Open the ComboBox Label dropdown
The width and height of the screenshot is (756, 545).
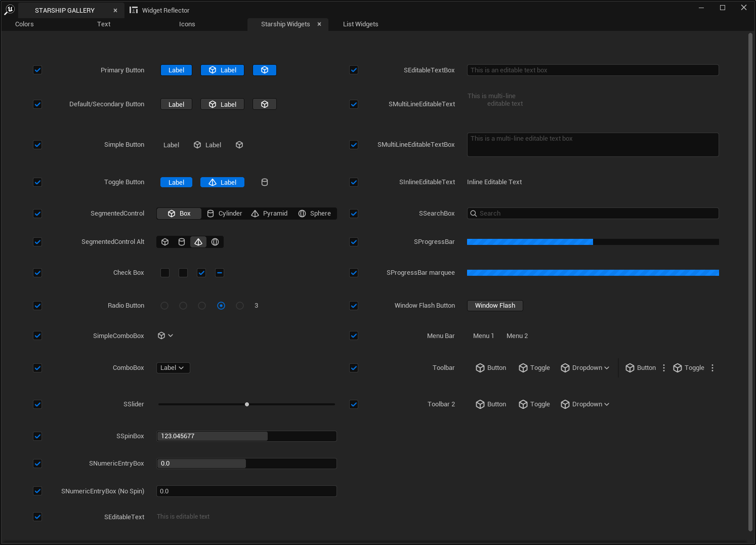tap(173, 368)
